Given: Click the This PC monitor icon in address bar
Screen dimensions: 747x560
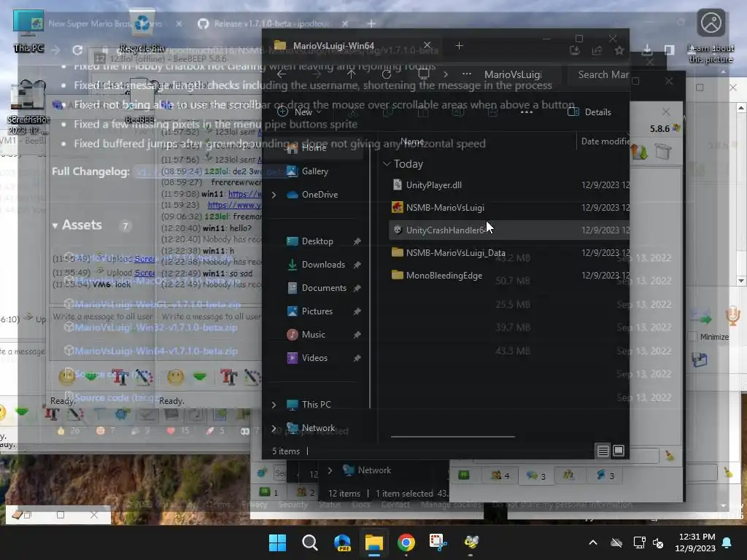Looking at the screenshot, I should [x=424, y=74].
